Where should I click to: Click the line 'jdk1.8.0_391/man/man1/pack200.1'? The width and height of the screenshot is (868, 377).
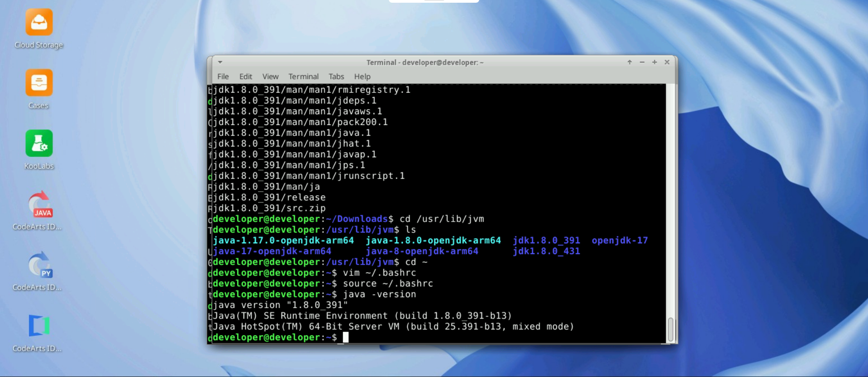[x=300, y=122]
